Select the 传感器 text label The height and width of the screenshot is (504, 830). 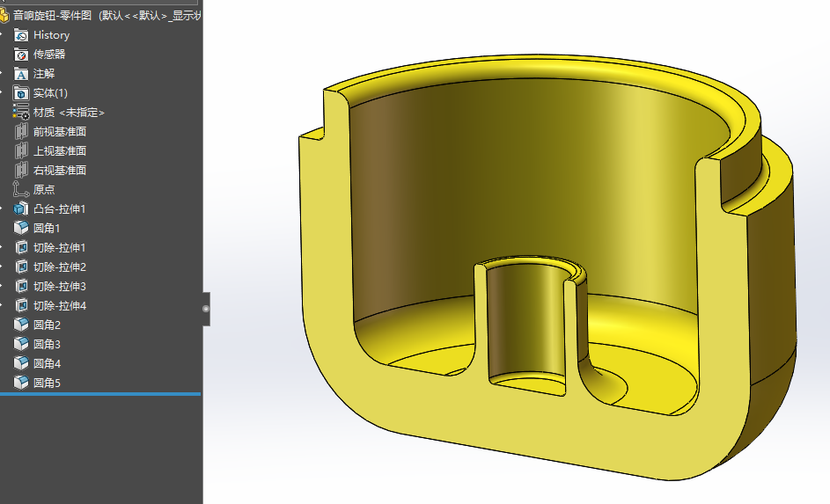(49, 55)
